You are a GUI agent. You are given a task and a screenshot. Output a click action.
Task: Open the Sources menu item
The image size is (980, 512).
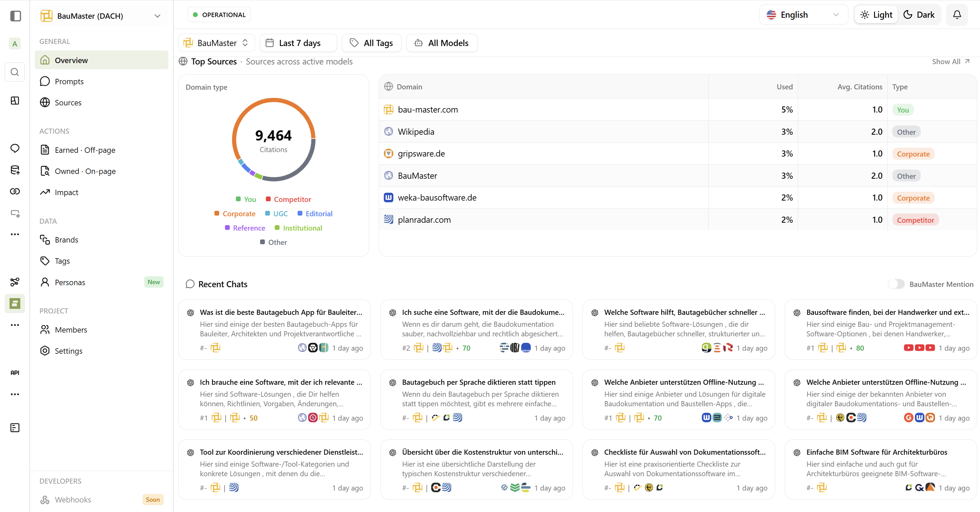click(68, 102)
